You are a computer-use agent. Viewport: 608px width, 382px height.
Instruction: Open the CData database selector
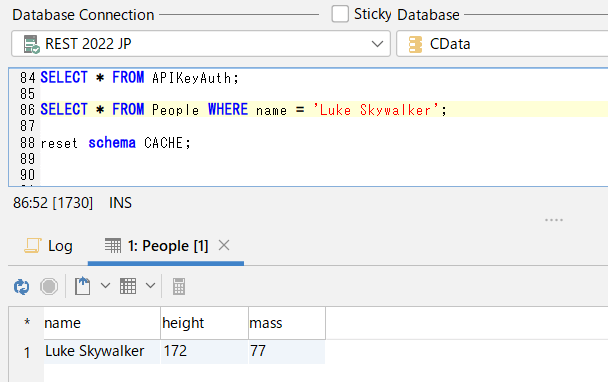pos(502,44)
